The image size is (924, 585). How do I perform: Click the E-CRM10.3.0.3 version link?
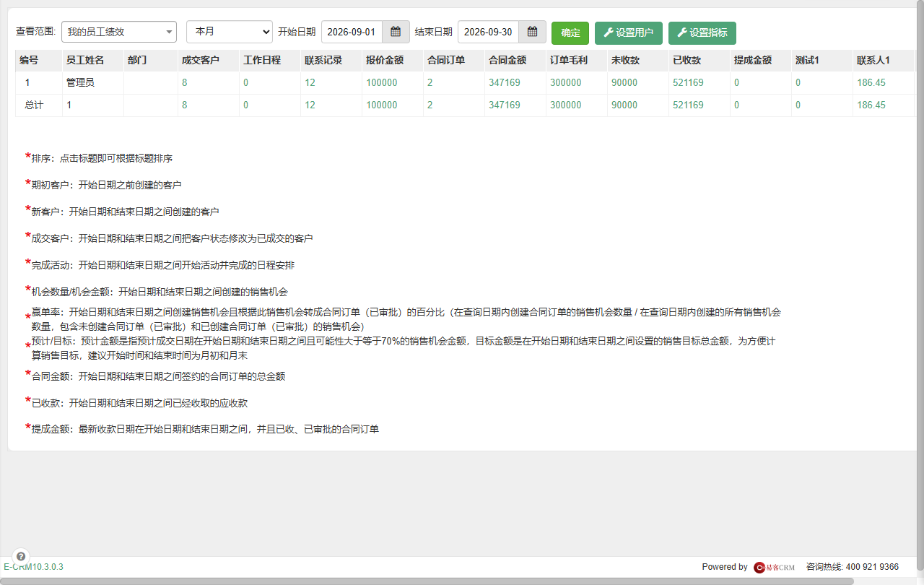pyautogui.click(x=33, y=567)
